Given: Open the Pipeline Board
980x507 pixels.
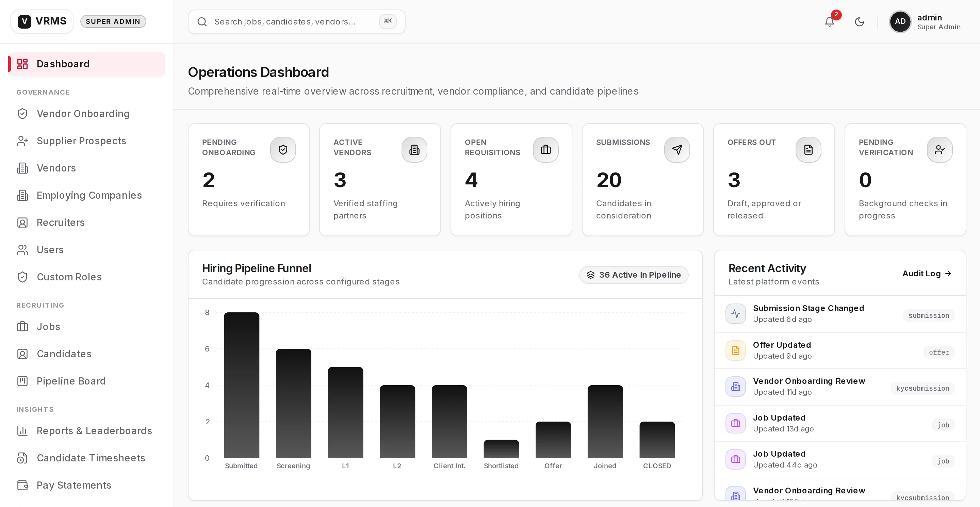Looking at the screenshot, I should [x=87, y=381].
